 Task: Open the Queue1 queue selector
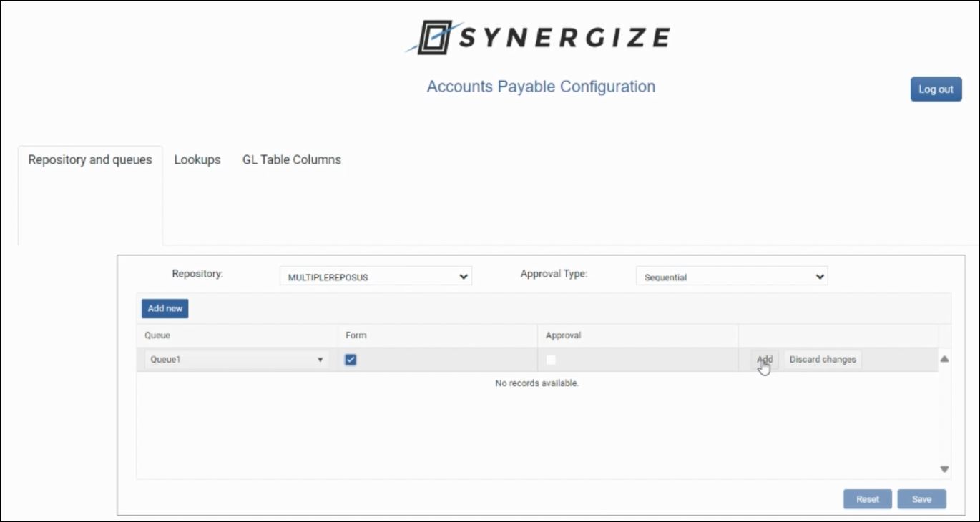pos(235,360)
